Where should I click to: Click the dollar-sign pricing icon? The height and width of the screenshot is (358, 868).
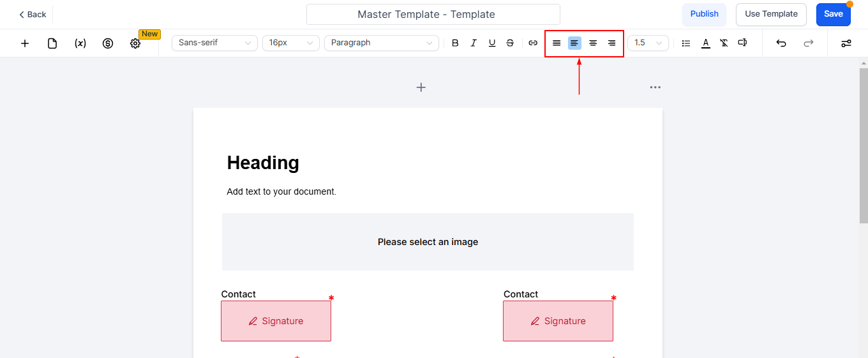click(x=108, y=43)
